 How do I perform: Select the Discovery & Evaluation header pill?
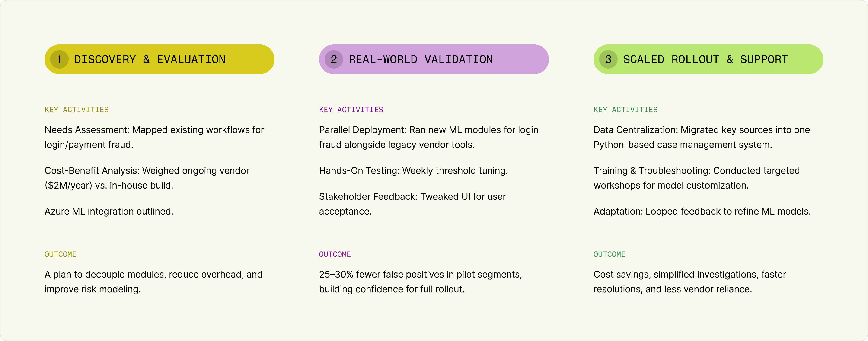pyautogui.click(x=159, y=59)
